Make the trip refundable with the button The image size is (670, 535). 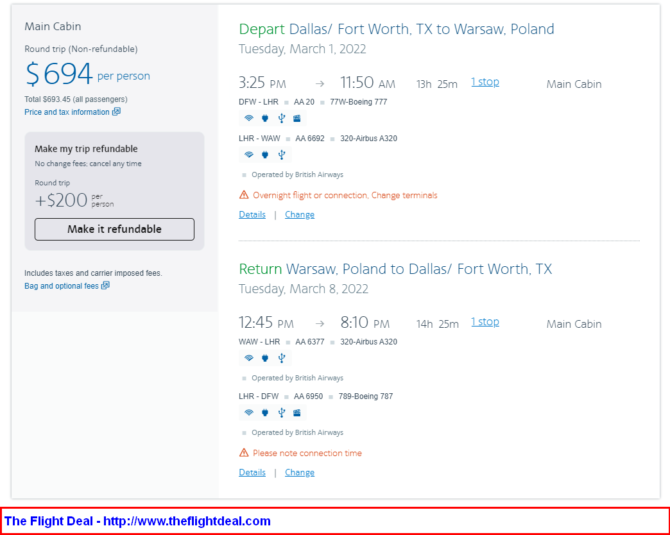coord(115,229)
